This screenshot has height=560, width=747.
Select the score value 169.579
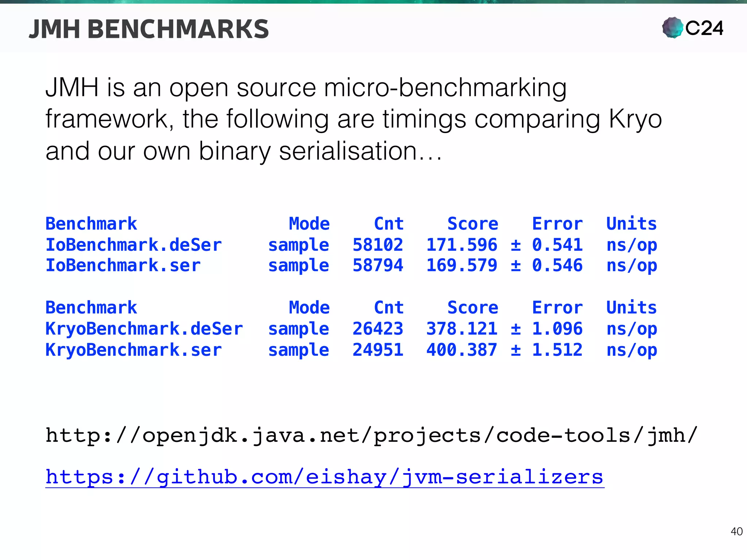tap(462, 265)
